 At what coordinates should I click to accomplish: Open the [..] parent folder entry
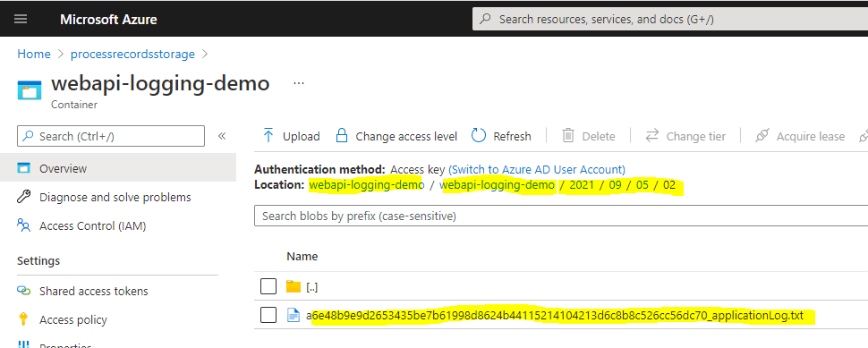click(311, 287)
